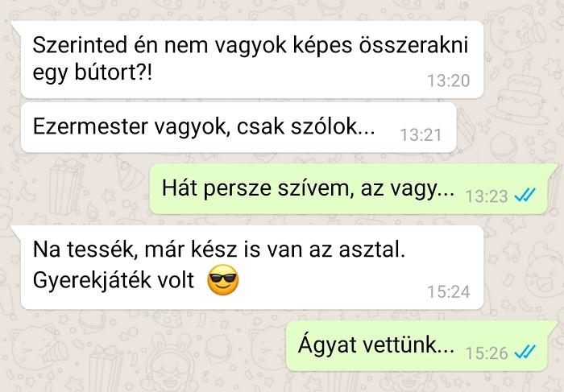Click the 13:21 timestamp
The width and height of the screenshot is (564, 392).
coord(421,135)
